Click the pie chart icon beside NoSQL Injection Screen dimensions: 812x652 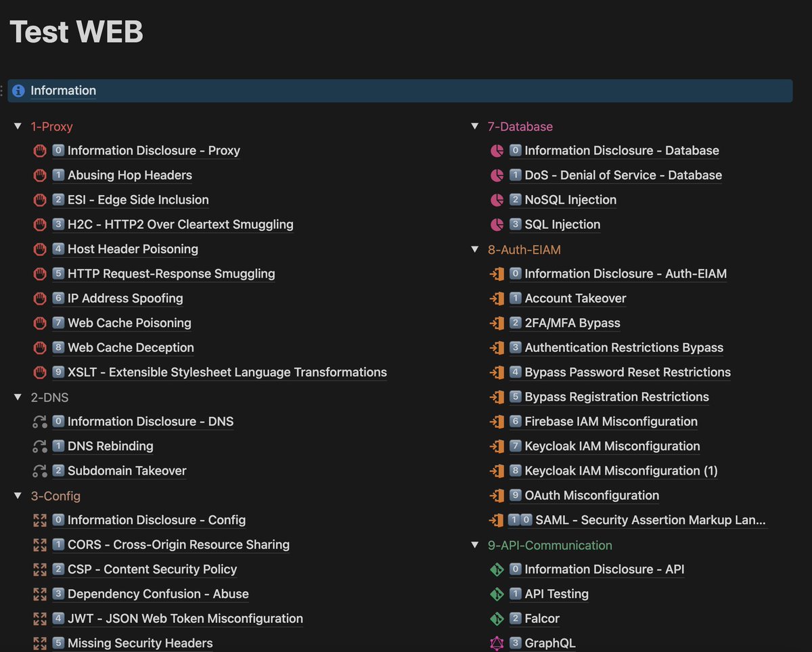tap(497, 200)
